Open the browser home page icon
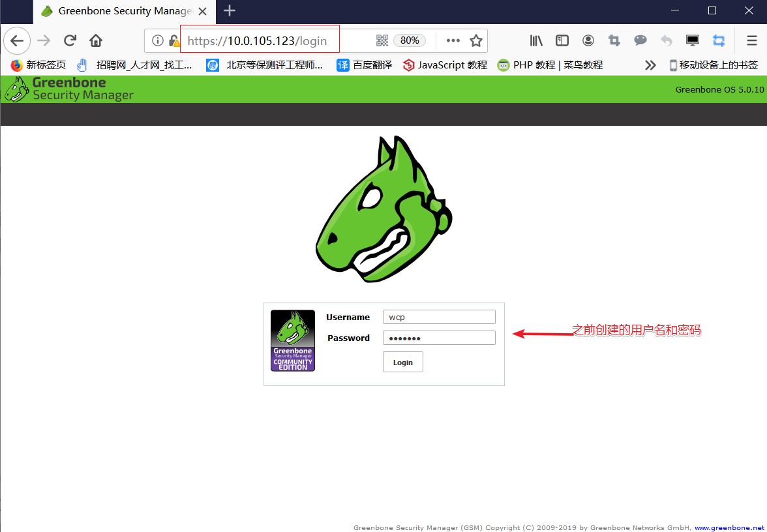This screenshot has width=767, height=532. (x=96, y=40)
